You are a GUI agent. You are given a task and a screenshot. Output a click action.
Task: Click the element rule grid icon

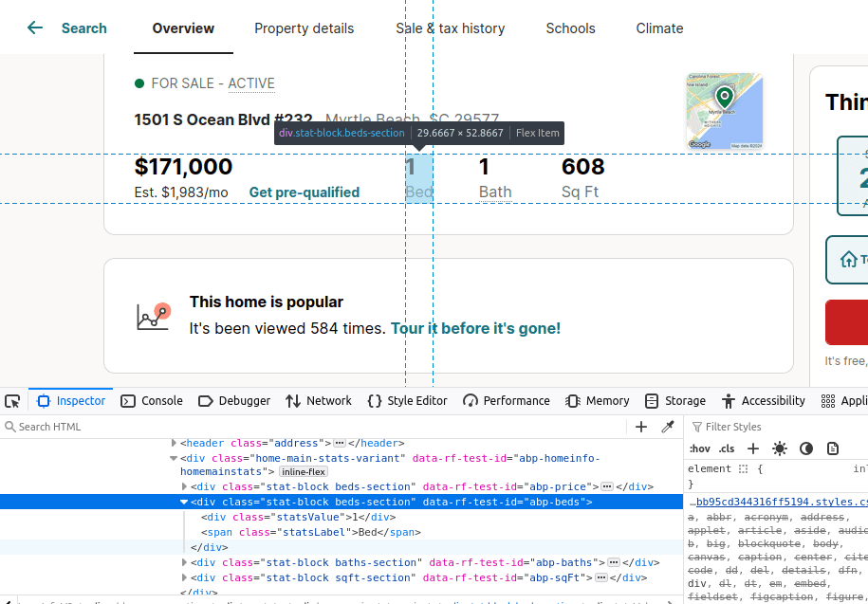[743, 469]
